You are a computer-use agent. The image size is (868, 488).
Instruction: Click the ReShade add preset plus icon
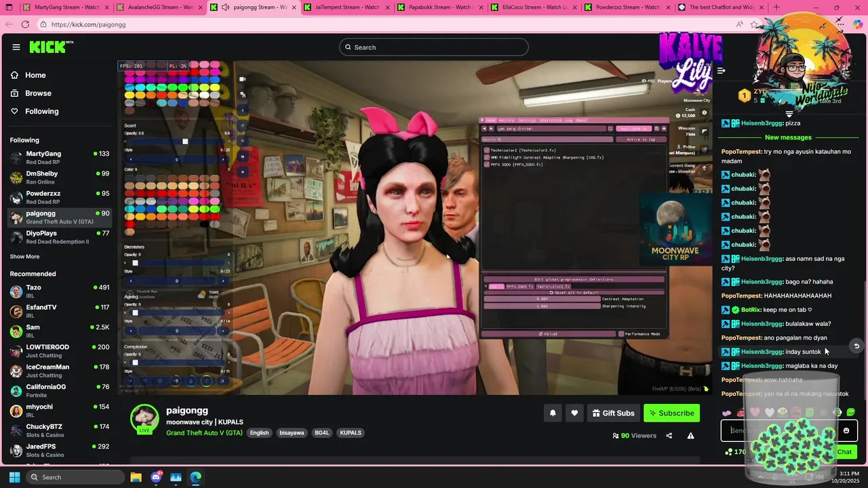664,129
